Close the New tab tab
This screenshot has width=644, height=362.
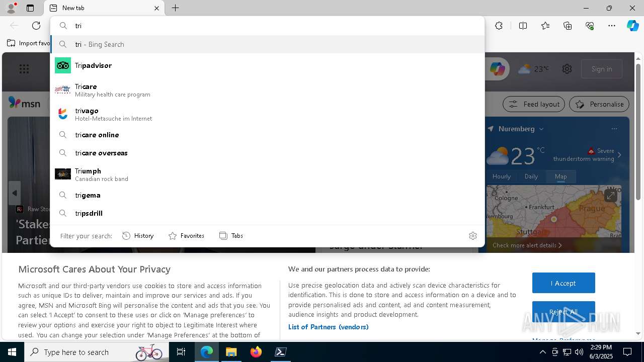[156, 8]
